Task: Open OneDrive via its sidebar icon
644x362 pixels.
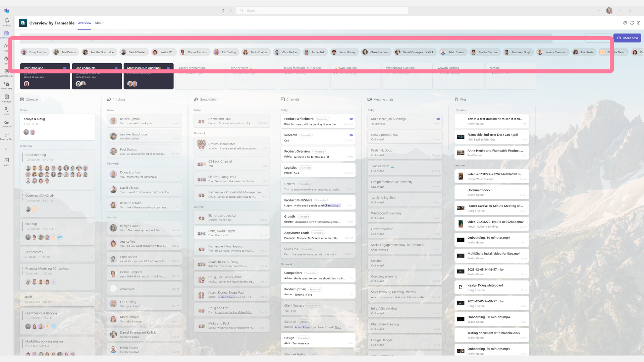Action: coord(6,122)
